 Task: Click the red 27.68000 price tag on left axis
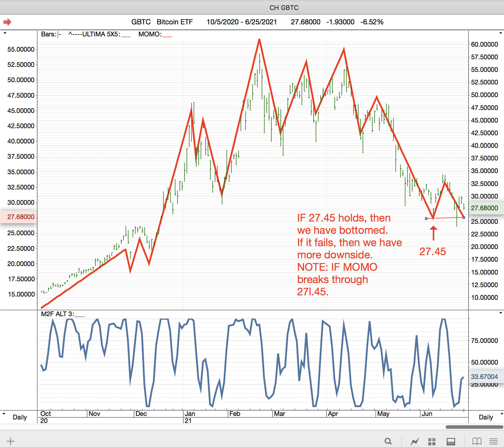pyautogui.click(x=18, y=217)
